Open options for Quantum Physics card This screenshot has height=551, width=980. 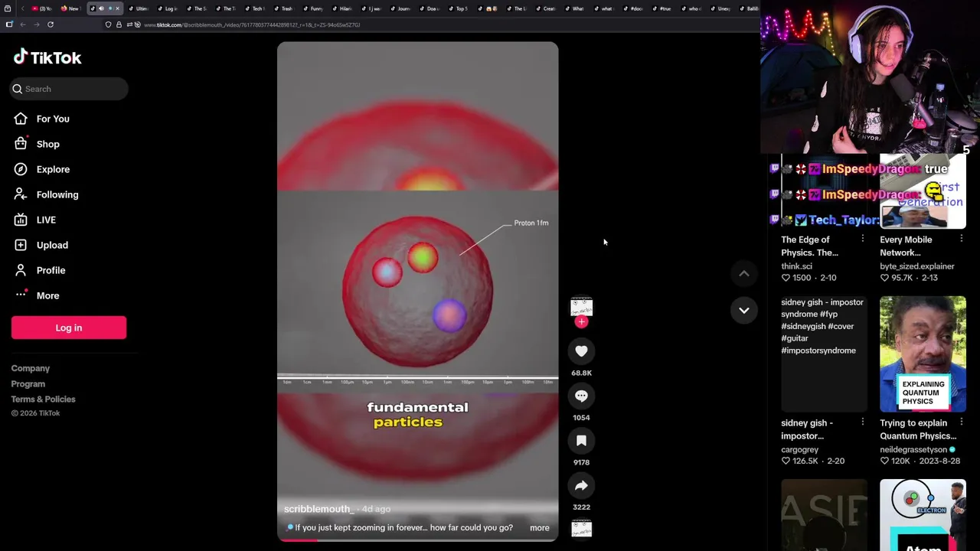tap(961, 422)
